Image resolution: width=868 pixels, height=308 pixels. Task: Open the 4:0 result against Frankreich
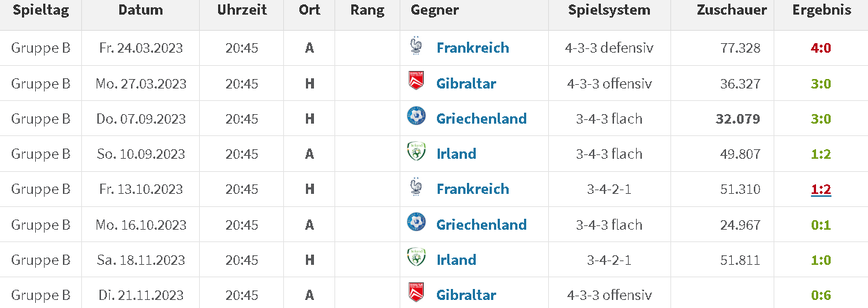click(x=821, y=48)
